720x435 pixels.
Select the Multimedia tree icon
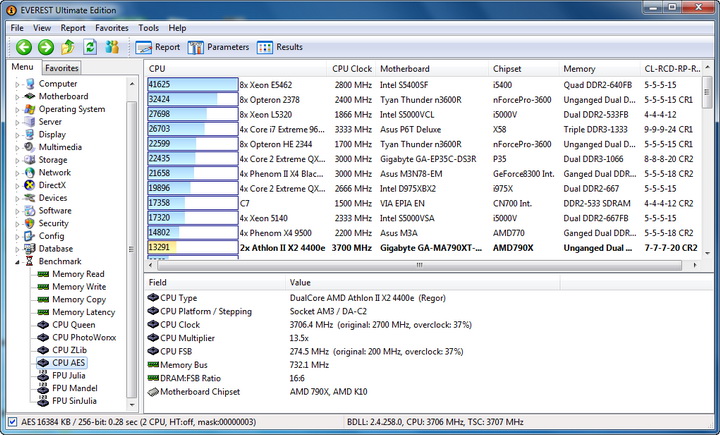point(30,147)
